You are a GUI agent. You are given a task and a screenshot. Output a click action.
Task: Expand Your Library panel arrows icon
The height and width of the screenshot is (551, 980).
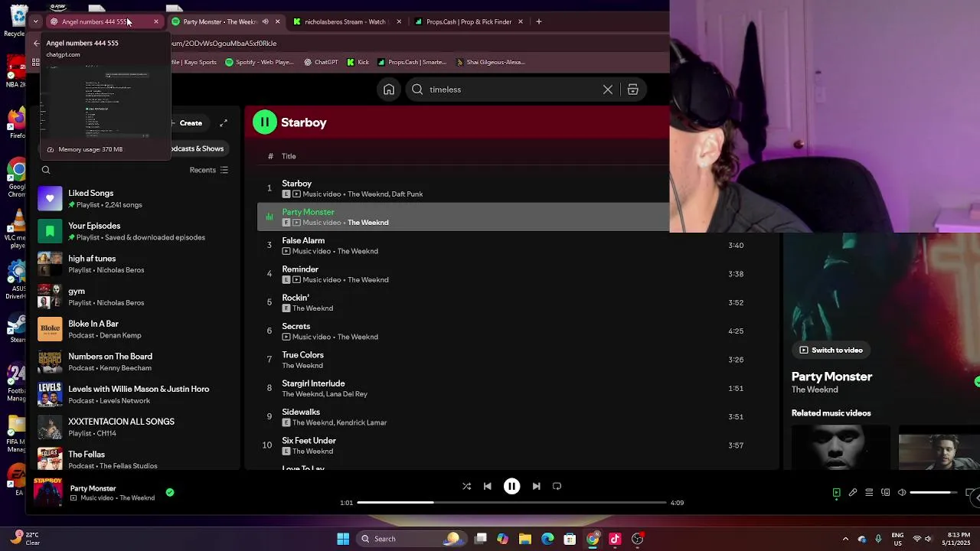(x=223, y=123)
